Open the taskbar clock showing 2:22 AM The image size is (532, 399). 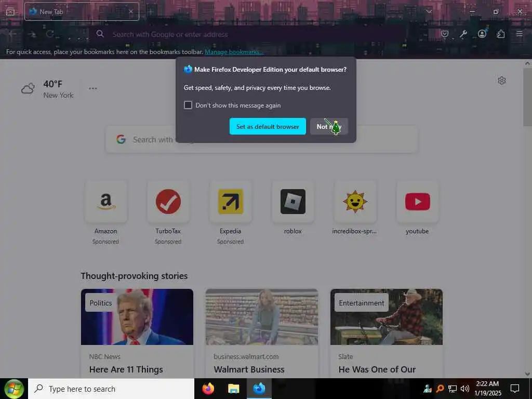click(487, 389)
